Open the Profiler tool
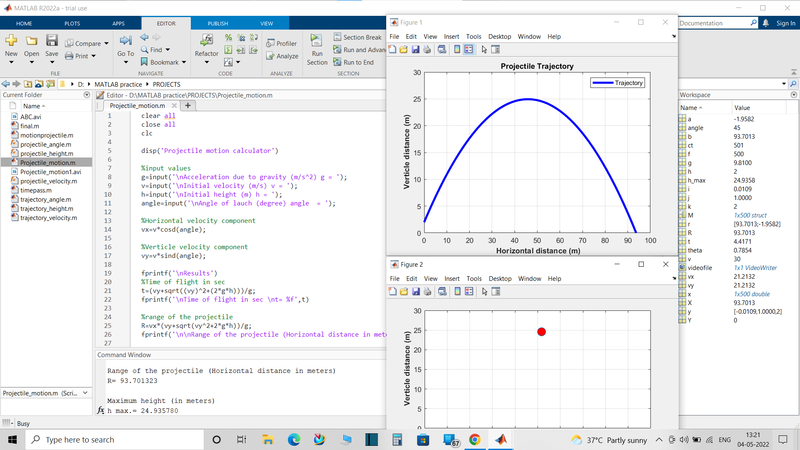This screenshot has width=800, height=450. coord(280,44)
